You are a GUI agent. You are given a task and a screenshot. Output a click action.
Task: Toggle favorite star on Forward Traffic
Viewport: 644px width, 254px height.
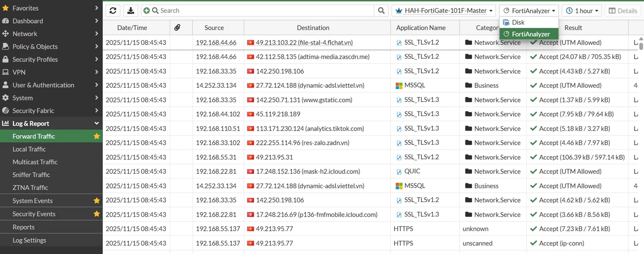click(96, 136)
